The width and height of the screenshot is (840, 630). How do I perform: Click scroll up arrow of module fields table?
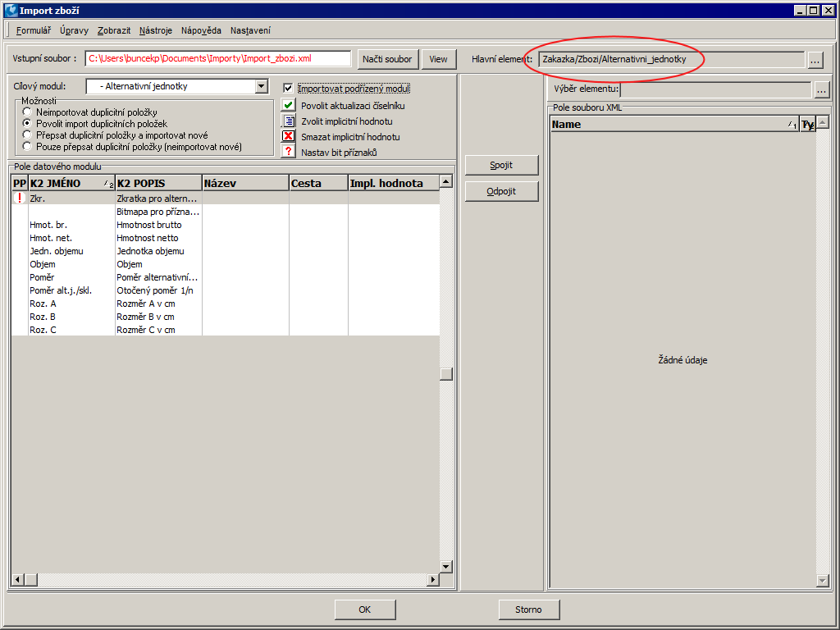(446, 181)
